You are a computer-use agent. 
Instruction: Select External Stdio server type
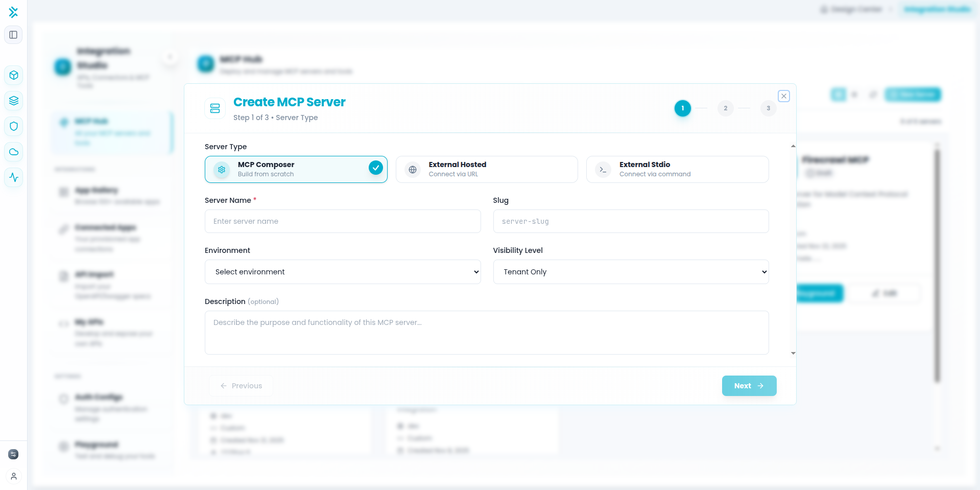pos(677,169)
